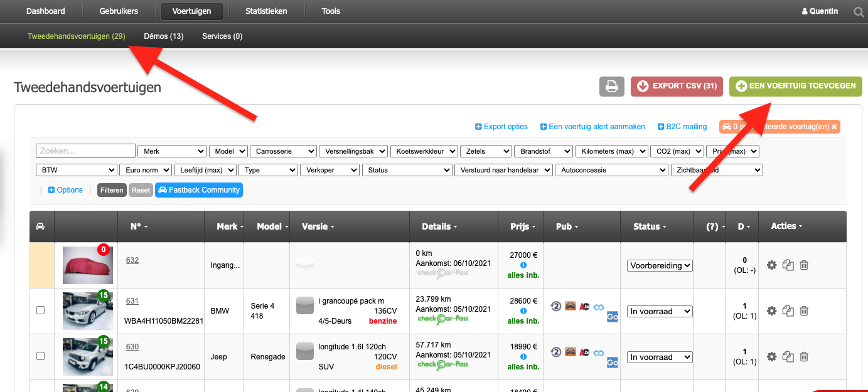Switch to Services (0) tab
The width and height of the screenshot is (868, 392).
coord(222,36)
